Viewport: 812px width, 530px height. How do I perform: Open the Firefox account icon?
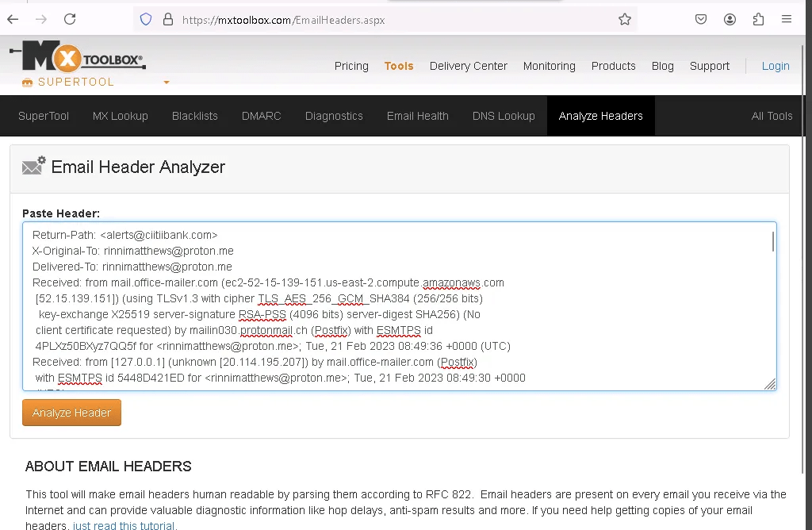(x=730, y=20)
